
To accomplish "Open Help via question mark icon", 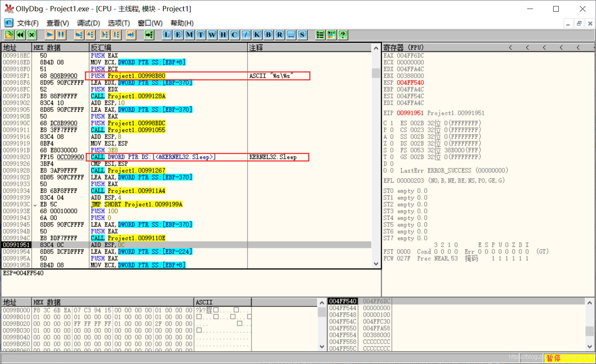I will click(x=343, y=35).
